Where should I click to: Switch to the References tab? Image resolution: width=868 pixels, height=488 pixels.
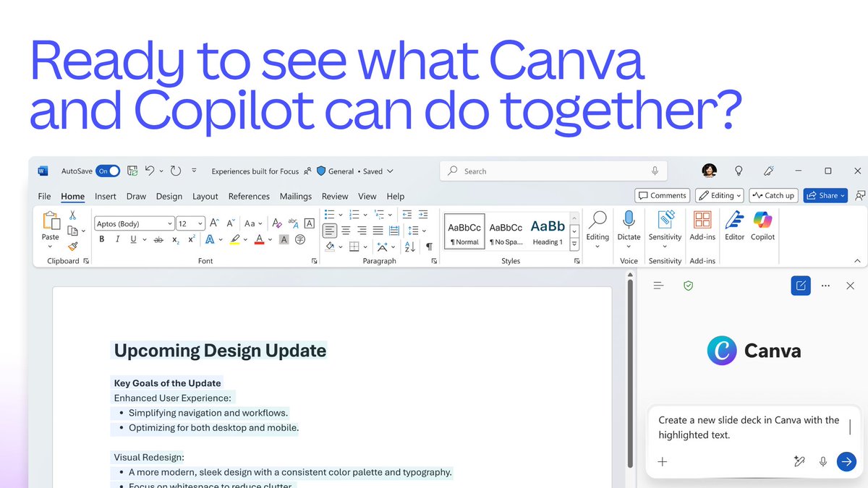coord(249,196)
